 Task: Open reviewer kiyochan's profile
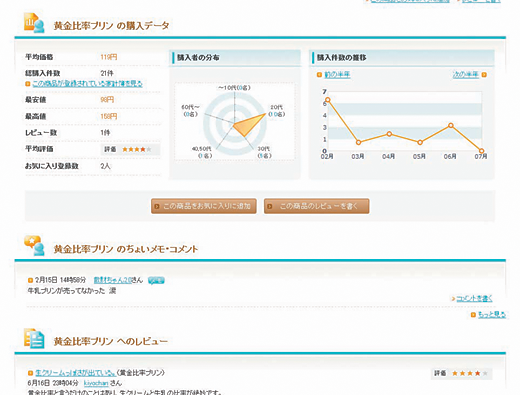tap(96, 383)
